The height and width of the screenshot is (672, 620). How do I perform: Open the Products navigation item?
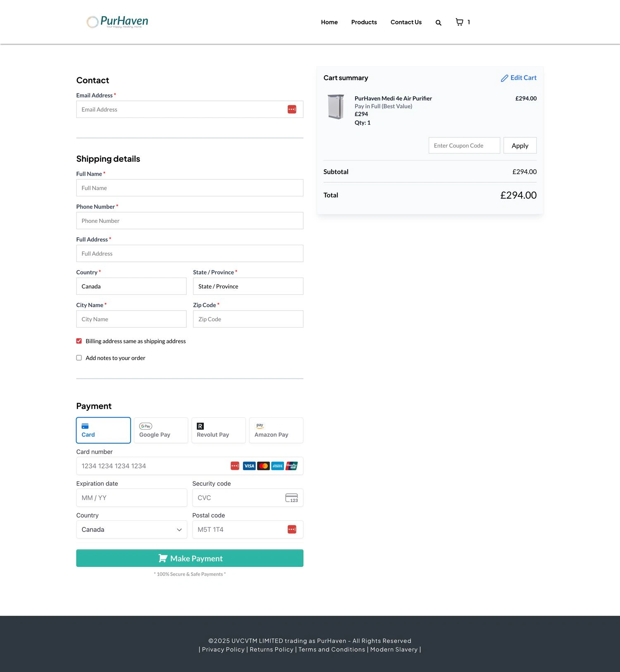tap(364, 22)
